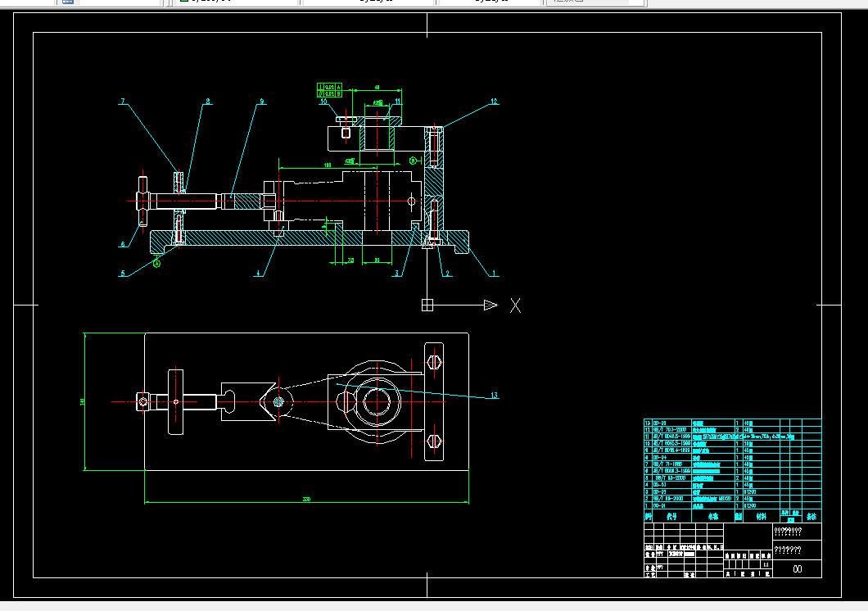This screenshot has height=611, width=868.
Task: Click part balloon number 13 in top view
Action: tap(494, 395)
